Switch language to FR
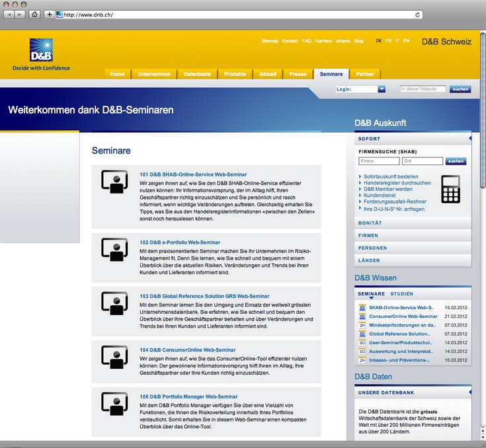This screenshot has height=448, width=486. coord(388,40)
